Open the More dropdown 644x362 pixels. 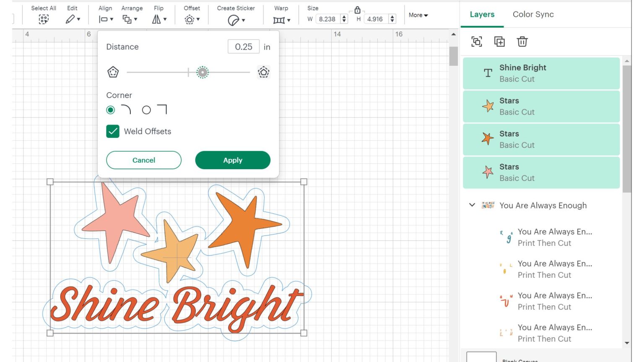418,15
